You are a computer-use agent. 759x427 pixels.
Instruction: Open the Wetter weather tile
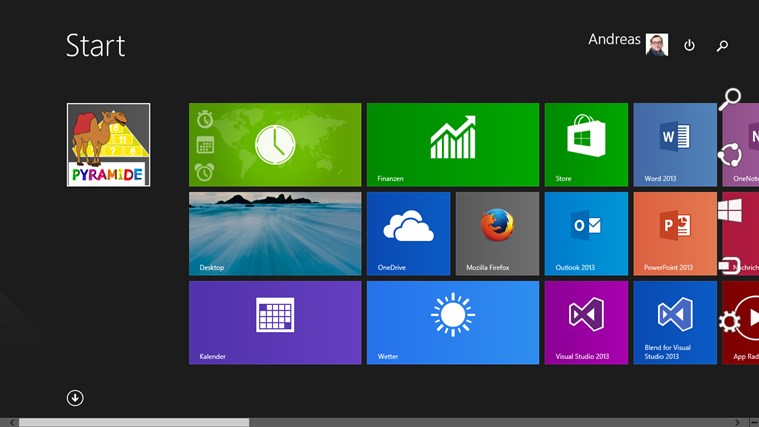(453, 323)
